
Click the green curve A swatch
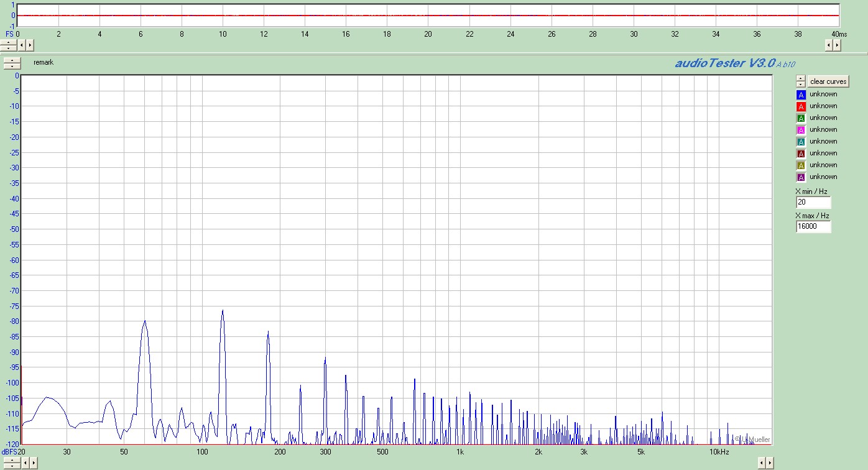point(801,118)
